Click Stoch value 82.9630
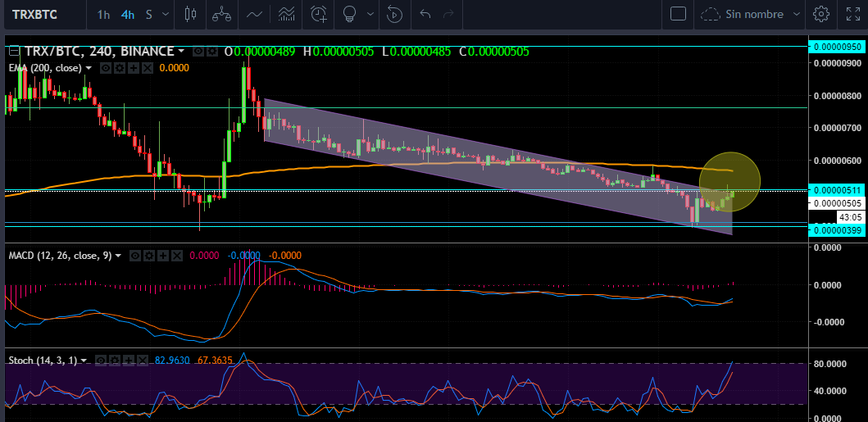This screenshot has width=868, height=422. coord(172,361)
